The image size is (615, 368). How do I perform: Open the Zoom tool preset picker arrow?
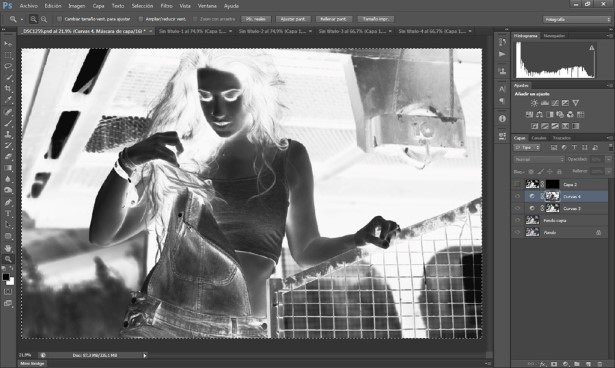(22, 19)
